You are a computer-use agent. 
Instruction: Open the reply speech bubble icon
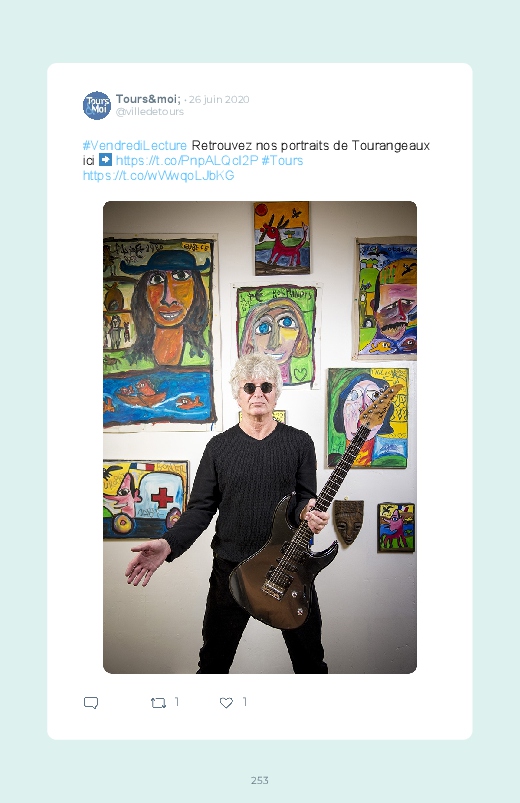coord(91,703)
